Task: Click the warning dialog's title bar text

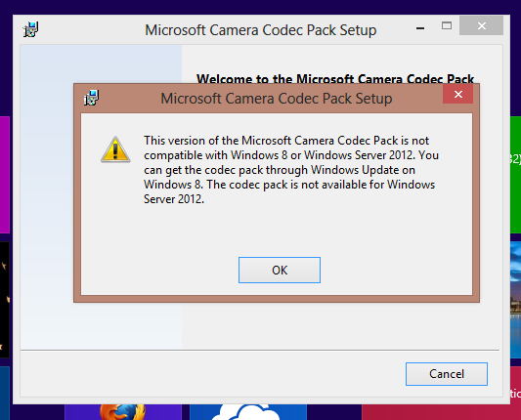Action: click(277, 99)
